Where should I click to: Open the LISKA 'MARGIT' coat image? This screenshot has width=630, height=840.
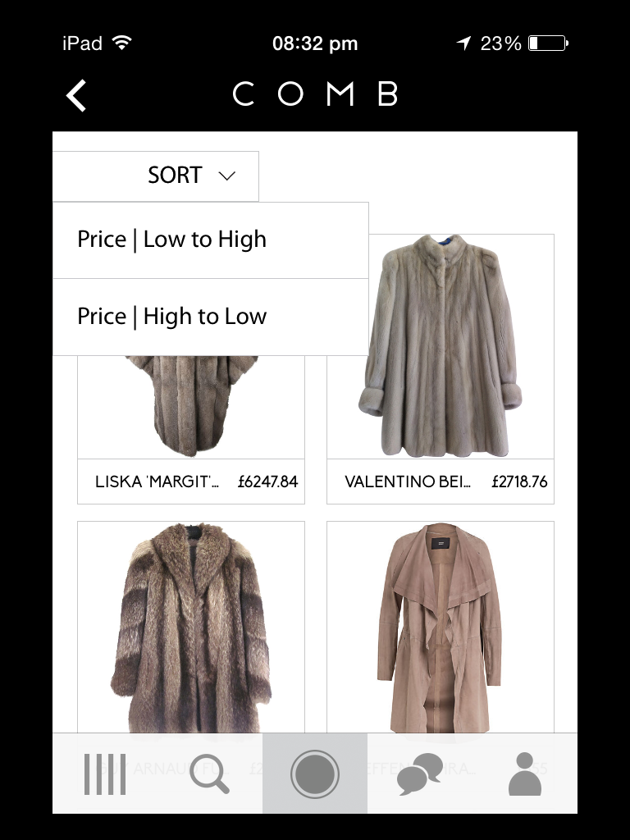coord(191,407)
